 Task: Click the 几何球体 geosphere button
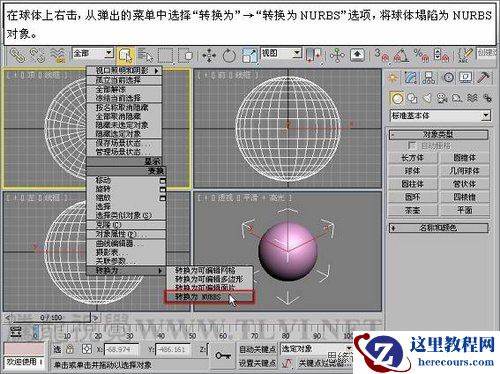click(465, 171)
